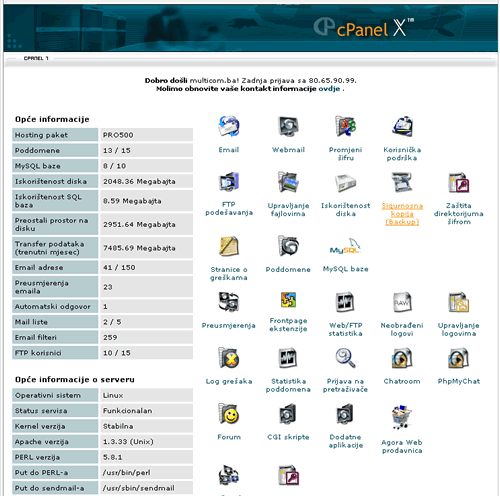Click the Agora Web prodavnica cart icon

(402, 417)
